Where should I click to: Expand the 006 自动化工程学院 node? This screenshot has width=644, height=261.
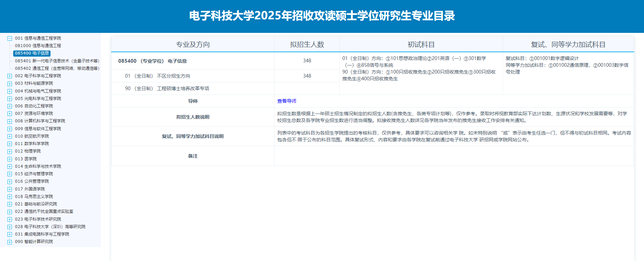pyautogui.click(x=10, y=106)
